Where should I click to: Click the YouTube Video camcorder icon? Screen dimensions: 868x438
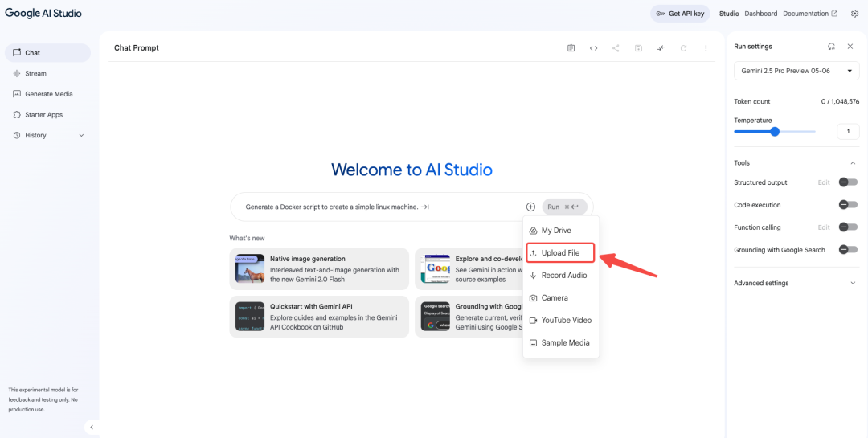[533, 321]
